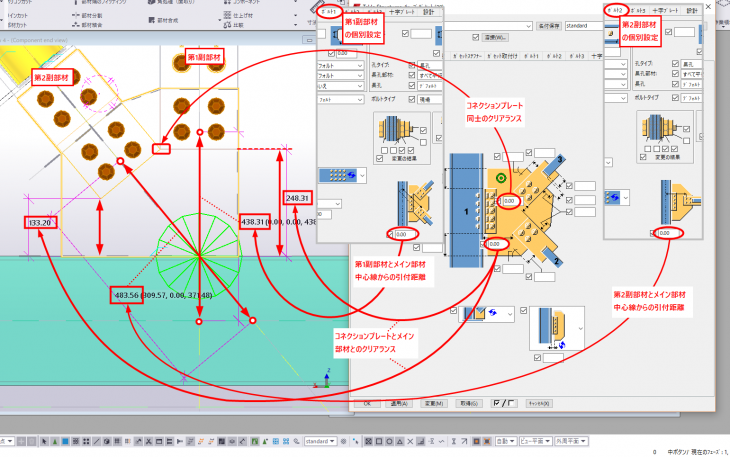Switch to the 設計 tab in right panel
730x457 pixels.
click(692, 10)
